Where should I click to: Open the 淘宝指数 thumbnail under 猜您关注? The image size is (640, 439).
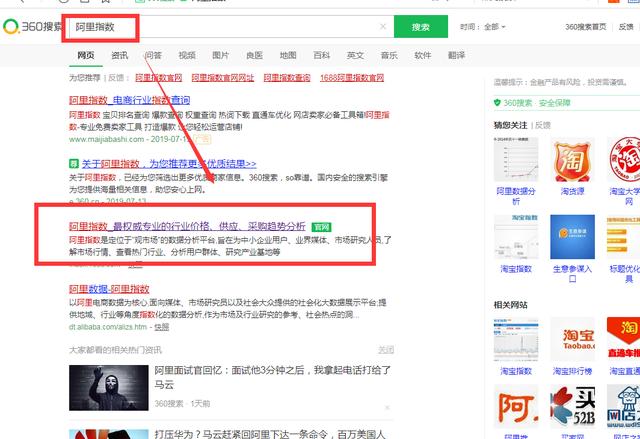[x=516, y=237]
